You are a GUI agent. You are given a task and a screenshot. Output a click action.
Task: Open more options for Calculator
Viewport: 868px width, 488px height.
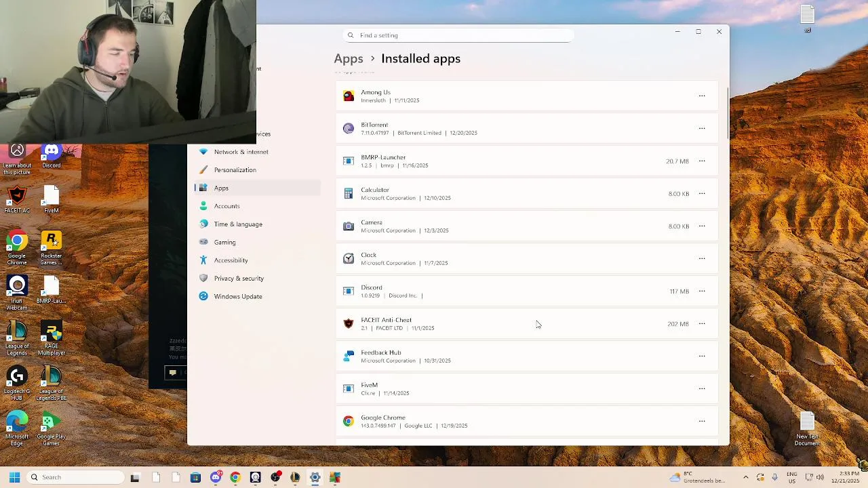tap(702, 194)
